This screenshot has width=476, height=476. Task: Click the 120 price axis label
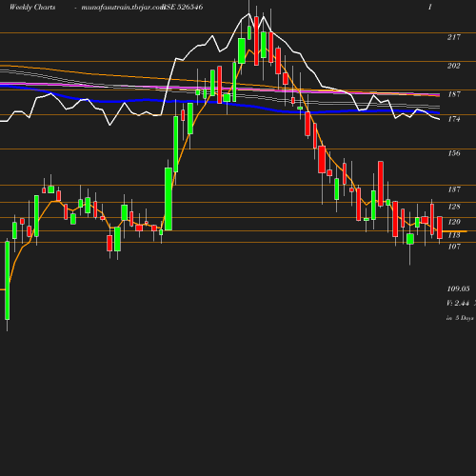coord(454,222)
